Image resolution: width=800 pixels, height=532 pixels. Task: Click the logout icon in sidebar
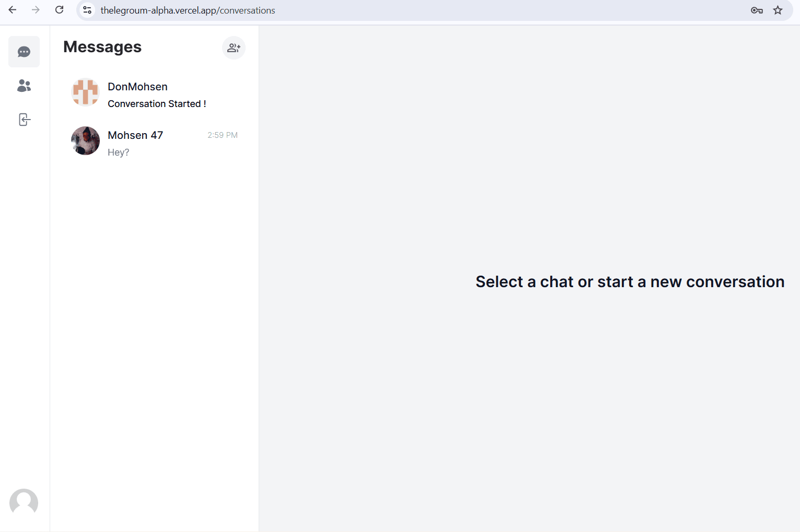pos(24,120)
